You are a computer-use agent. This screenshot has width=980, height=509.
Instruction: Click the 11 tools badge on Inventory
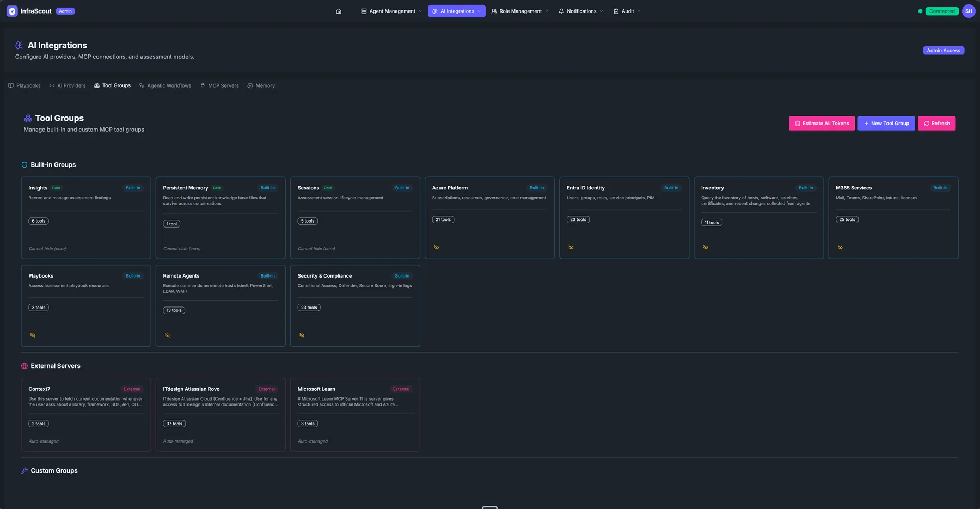[712, 223]
